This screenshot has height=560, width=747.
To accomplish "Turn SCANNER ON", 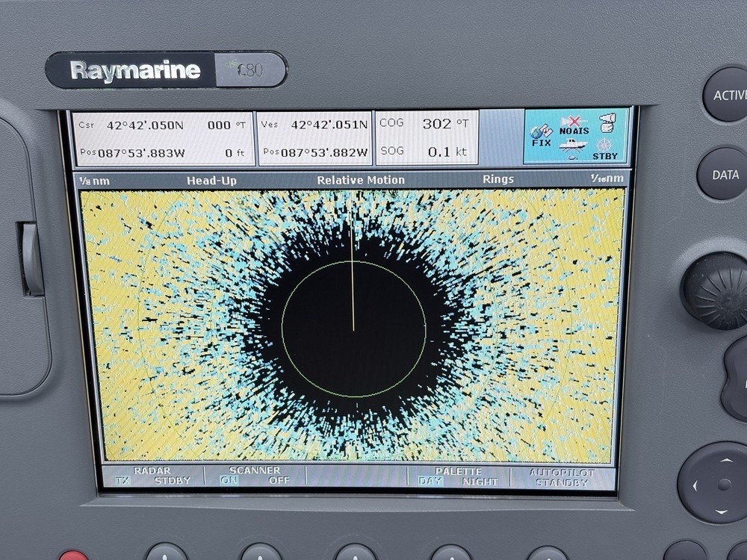I will (229, 480).
